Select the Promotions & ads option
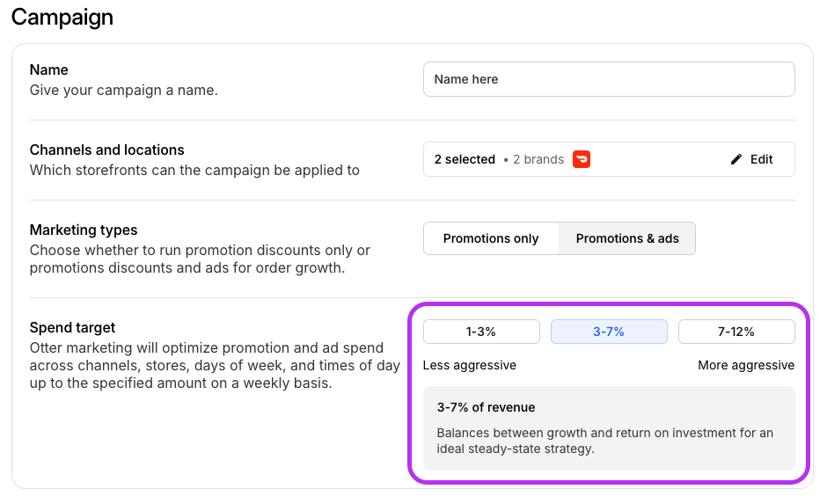Viewport: 827px width, 504px height. click(627, 238)
